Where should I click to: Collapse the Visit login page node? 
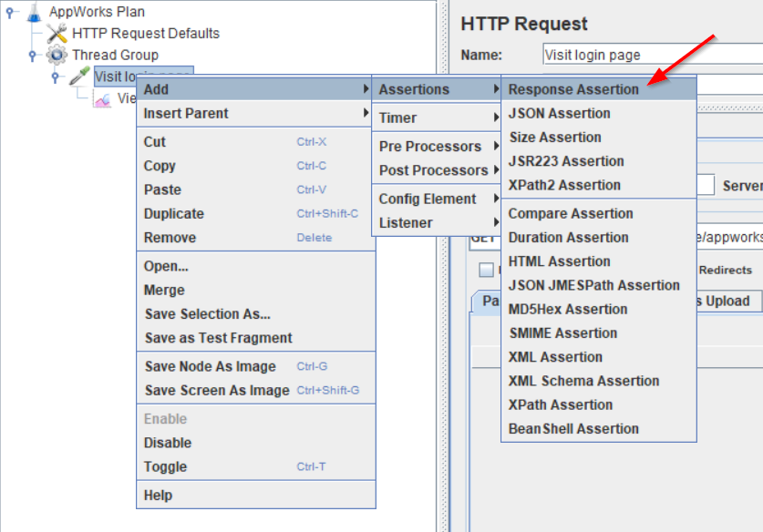tap(56, 77)
